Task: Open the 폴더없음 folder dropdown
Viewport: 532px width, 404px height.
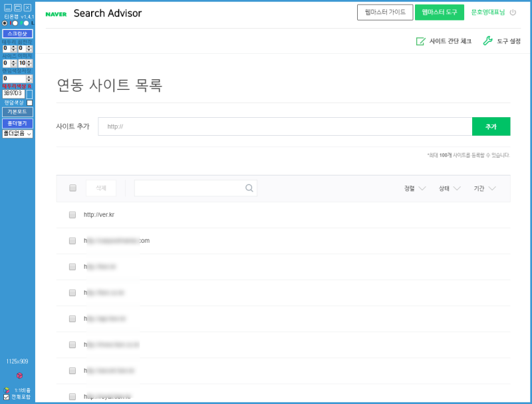Action: click(18, 133)
